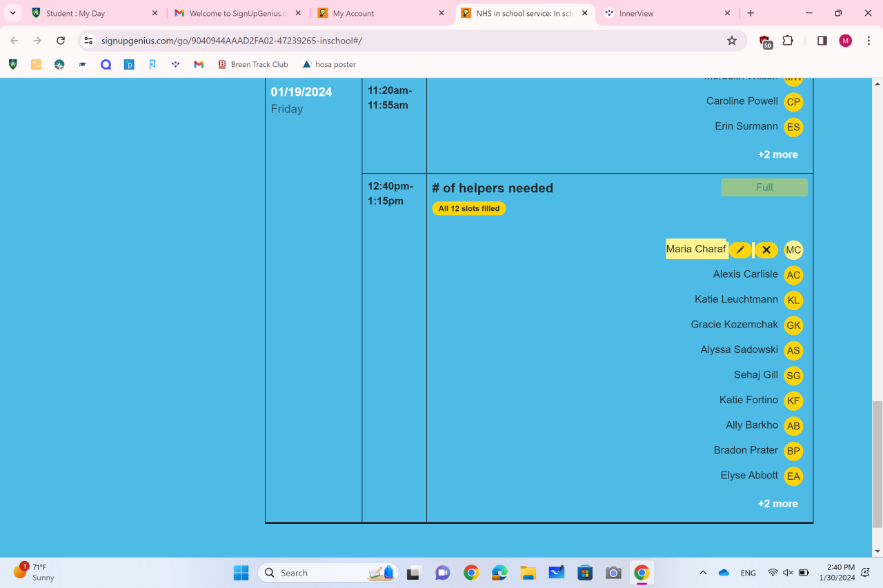This screenshot has height=588, width=883.
Task: Open the Gmail bookmark icon
Action: coord(199,64)
